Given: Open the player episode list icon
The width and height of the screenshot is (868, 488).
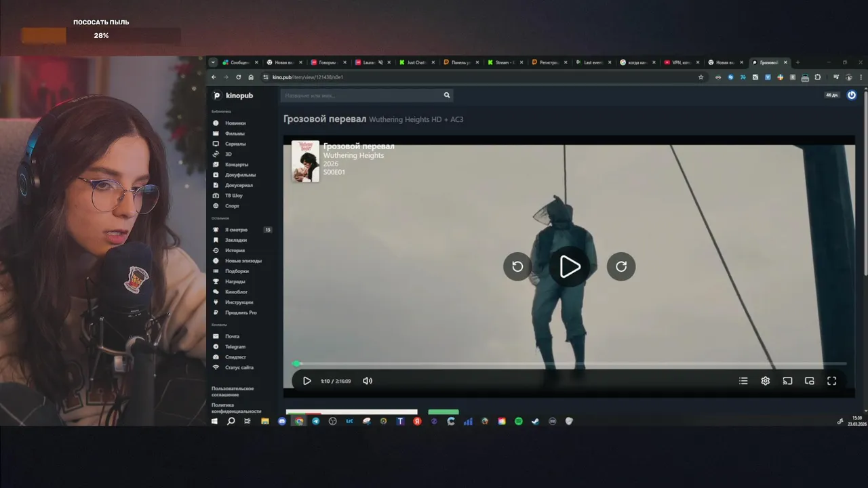Looking at the screenshot, I should click(743, 381).
